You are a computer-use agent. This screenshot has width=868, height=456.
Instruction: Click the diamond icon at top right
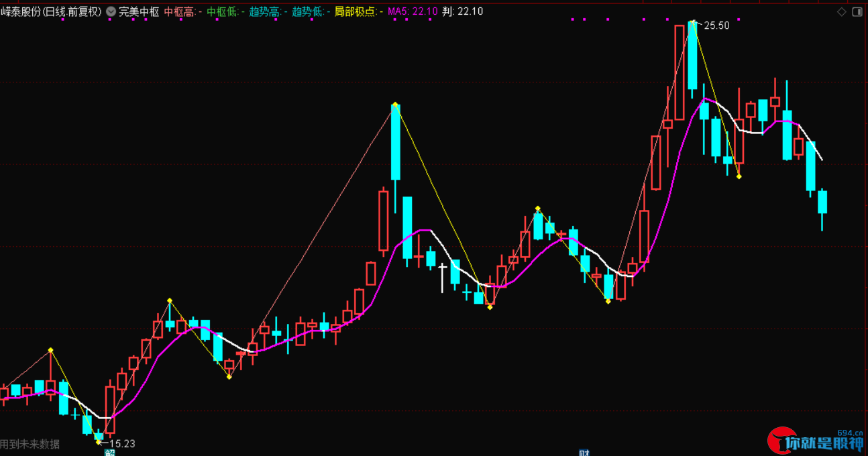point(843,12)
